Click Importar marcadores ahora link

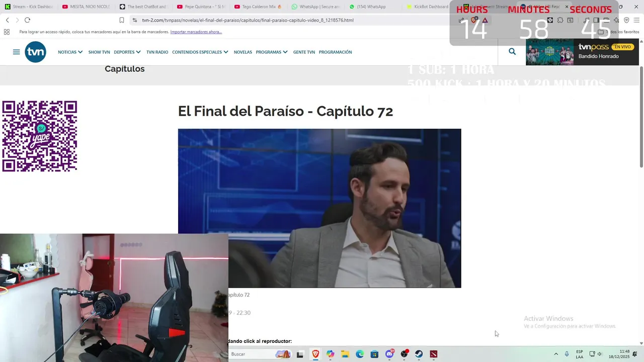[196, 32]
